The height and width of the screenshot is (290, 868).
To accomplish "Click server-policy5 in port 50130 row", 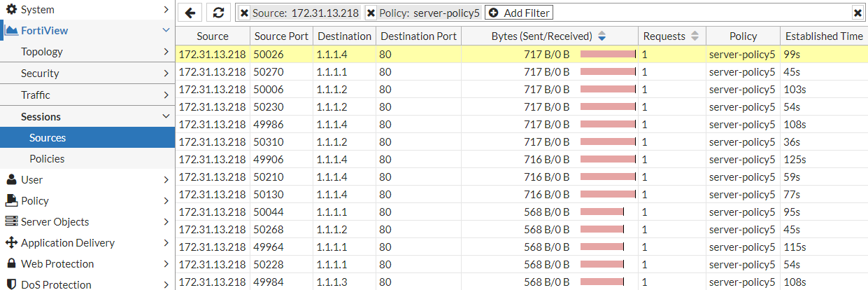I will coord(743,194).
